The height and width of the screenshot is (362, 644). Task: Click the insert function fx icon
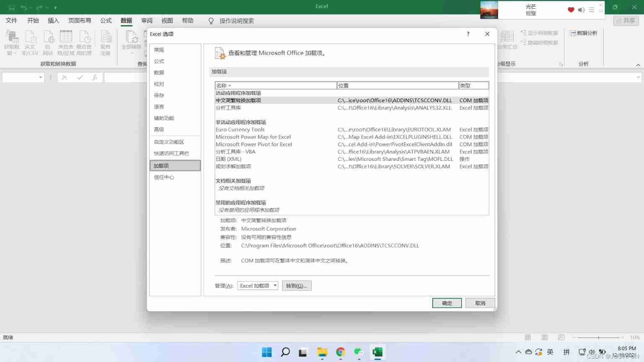point(95,78)
